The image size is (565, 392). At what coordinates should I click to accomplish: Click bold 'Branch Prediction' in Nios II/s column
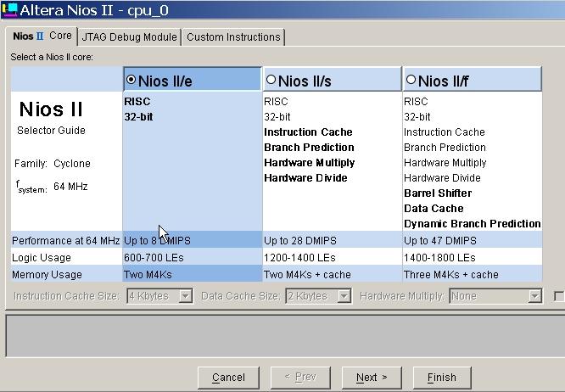click(x=309, y=148)
